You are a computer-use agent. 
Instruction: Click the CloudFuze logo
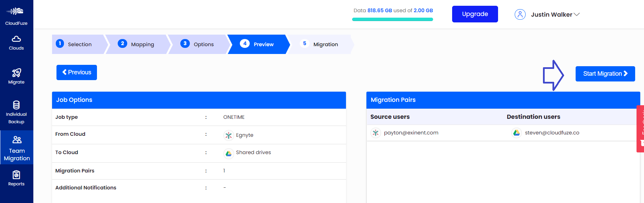pos(16,16)
